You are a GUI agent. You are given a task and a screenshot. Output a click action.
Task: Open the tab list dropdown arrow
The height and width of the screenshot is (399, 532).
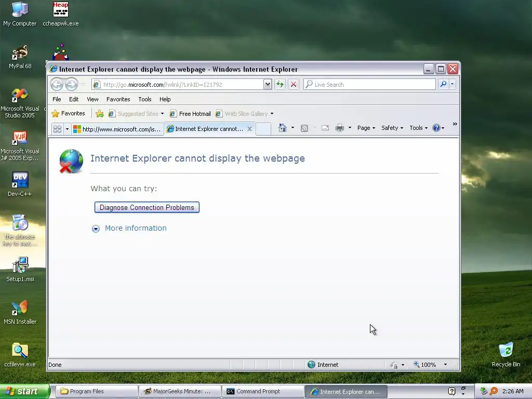click(x=67, y=129)
